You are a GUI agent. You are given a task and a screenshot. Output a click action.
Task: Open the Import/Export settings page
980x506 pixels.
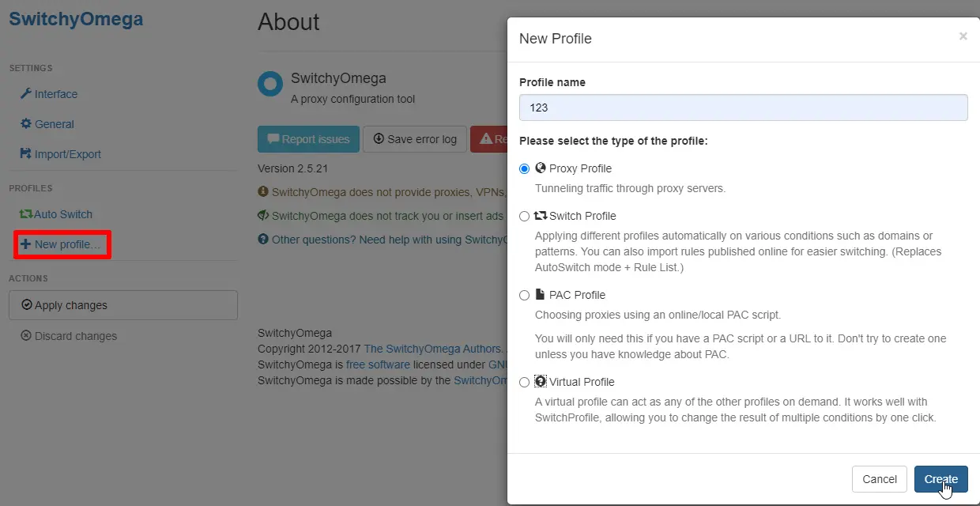click(x=67, y=154)
